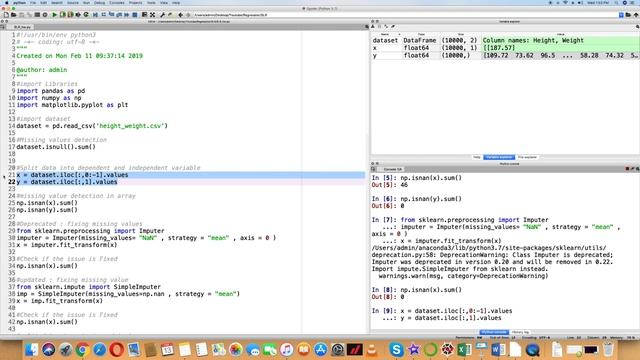Go to previous cursor position arrow
This screenshot has width=640, height=360.
tap(180, 15)
